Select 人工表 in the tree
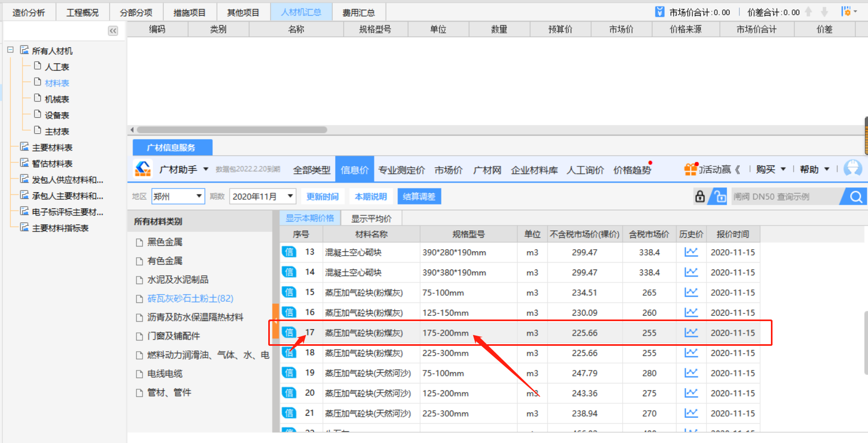 tap(57, 67)
